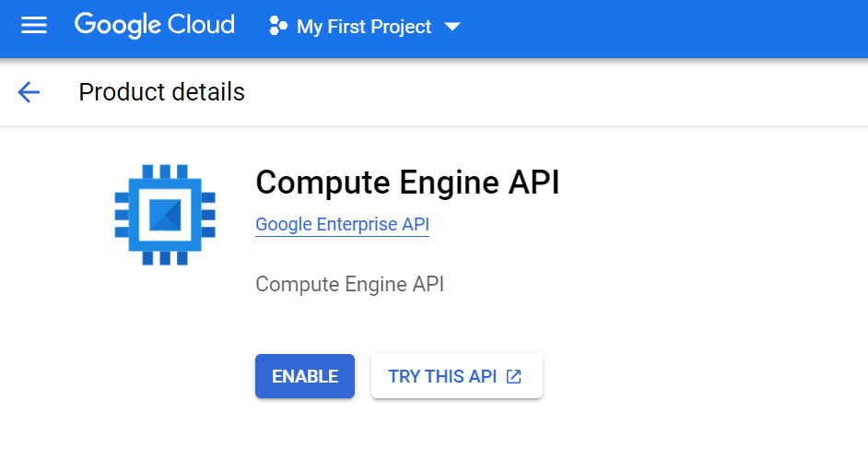
Task: Open the My First Project selector
Action: click(x=364, y=27)
